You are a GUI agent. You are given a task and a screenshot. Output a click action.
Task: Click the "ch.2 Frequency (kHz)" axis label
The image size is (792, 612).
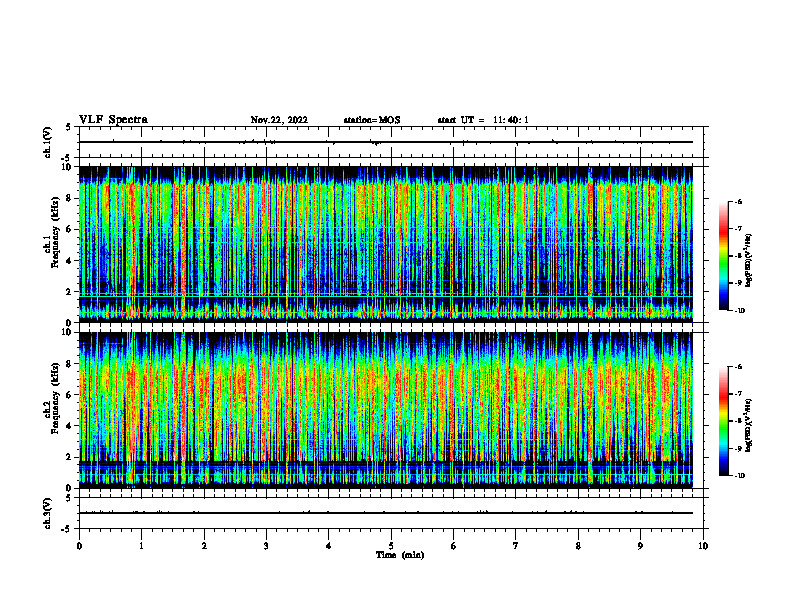pos(52,398)
